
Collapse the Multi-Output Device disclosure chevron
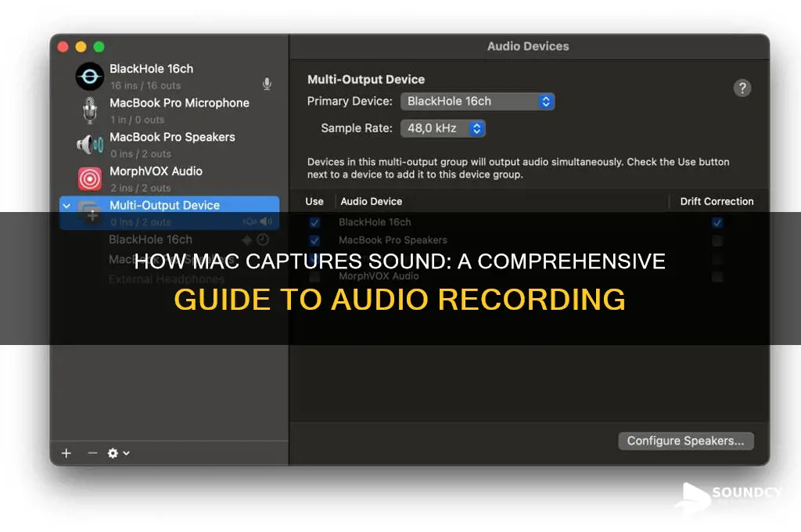tap(67, 206)
